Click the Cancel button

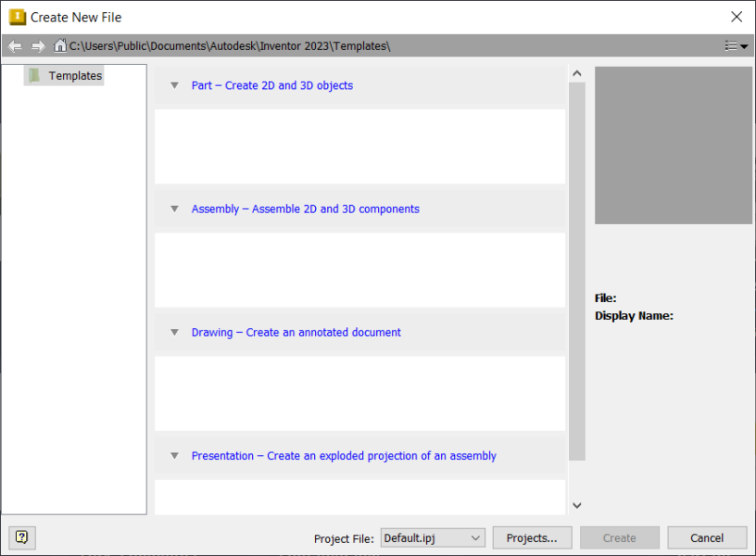pos(707,537)
